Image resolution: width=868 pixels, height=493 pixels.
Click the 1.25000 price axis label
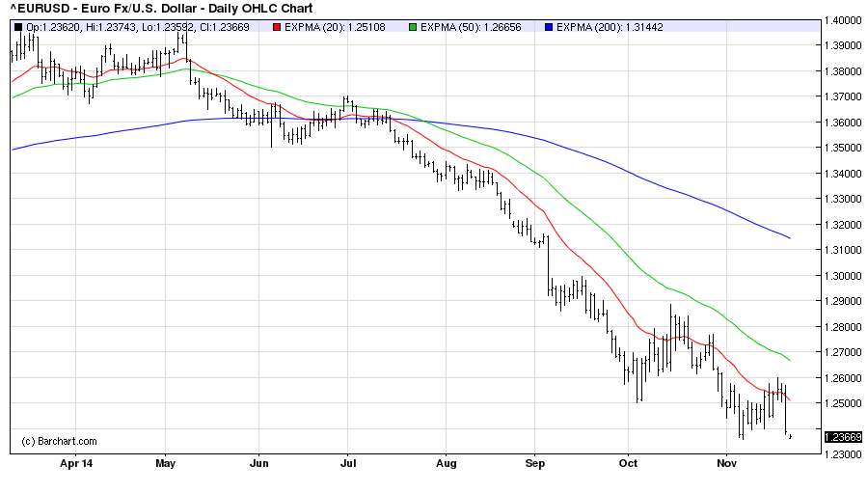(843, 403)
